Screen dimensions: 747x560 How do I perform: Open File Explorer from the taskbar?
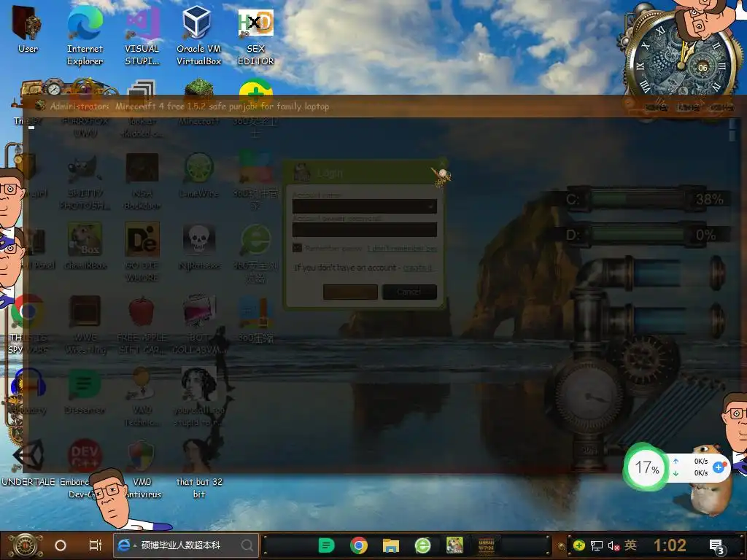click(391, 545)
